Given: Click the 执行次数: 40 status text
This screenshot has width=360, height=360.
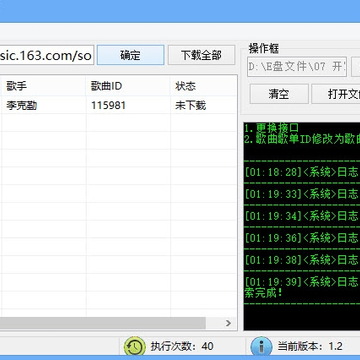Looking at the screenshot, I should coord(182,346).
